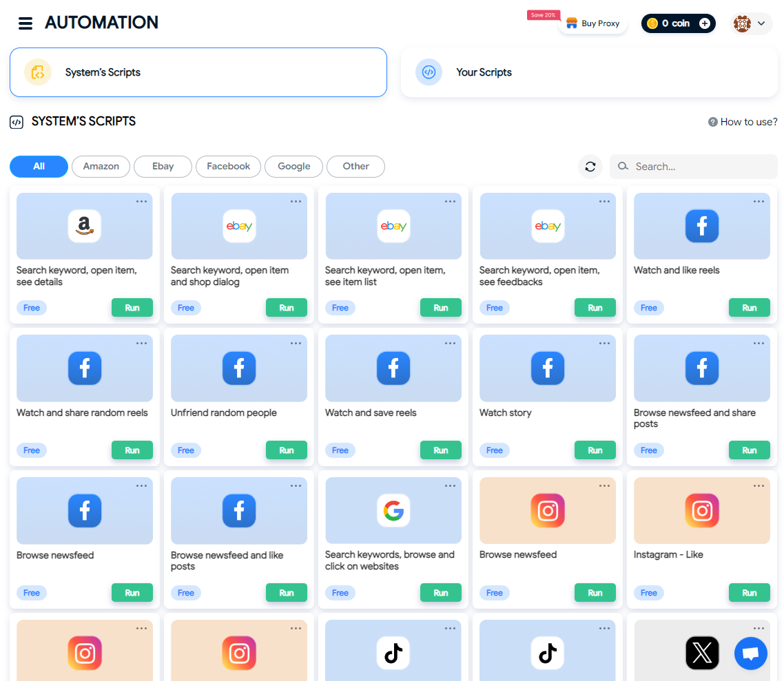
Task: Click Instagram icon on 'Instagram - Like' card
Action: click(702, 511)
